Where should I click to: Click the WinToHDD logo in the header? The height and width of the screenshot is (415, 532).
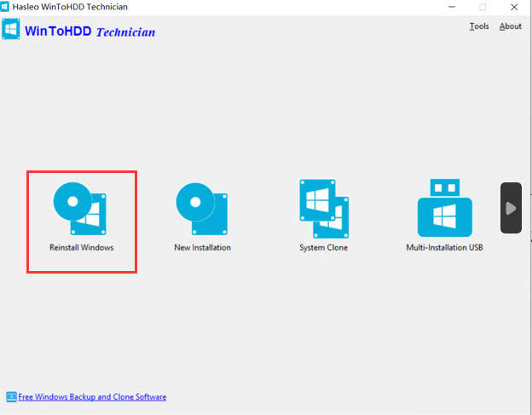[10, 29]
